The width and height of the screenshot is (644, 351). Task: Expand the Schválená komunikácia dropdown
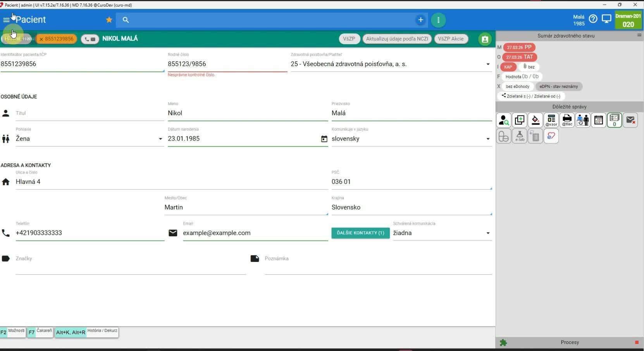(x=487, y=233)
